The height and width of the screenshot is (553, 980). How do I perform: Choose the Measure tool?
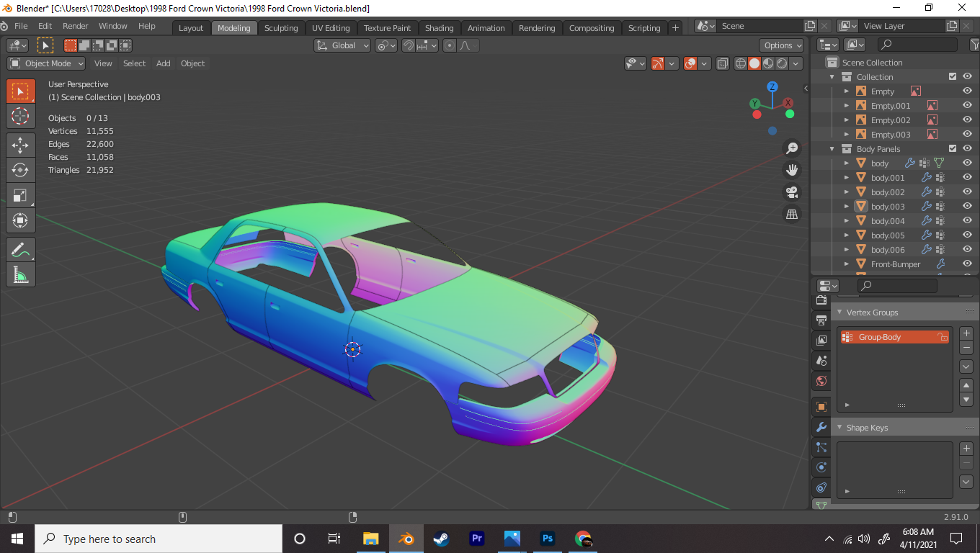point(21,274)
